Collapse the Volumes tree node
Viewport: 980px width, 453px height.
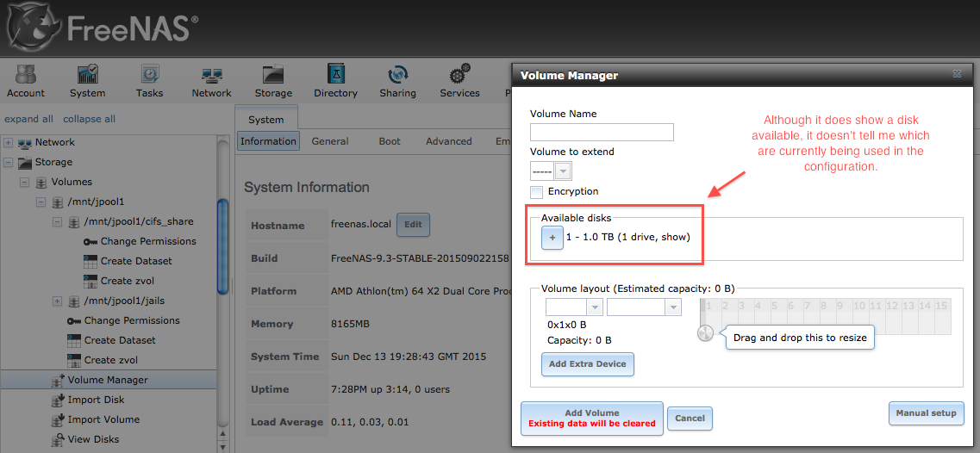coord(24,183)
